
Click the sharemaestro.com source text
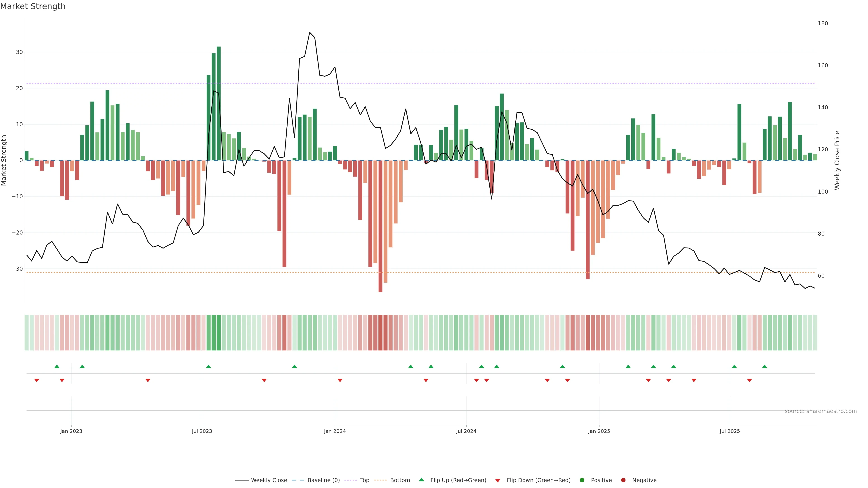click(x=821, y=411)
